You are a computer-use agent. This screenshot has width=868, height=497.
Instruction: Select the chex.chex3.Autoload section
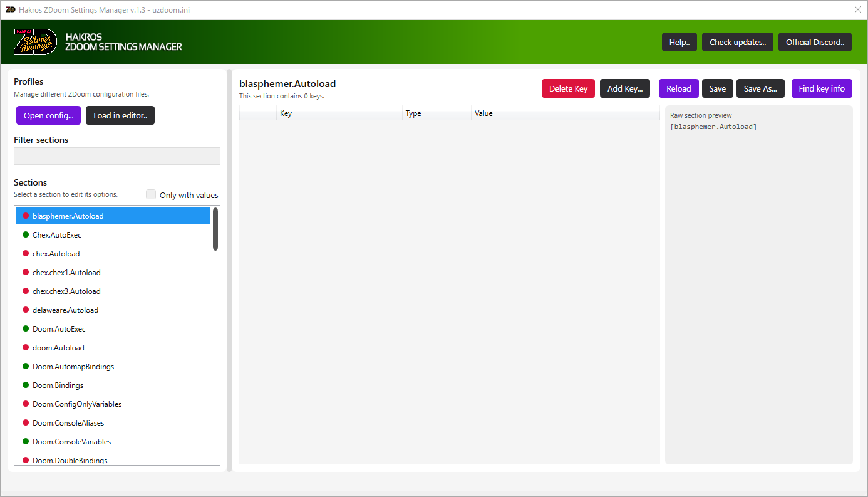pos(113,291)
